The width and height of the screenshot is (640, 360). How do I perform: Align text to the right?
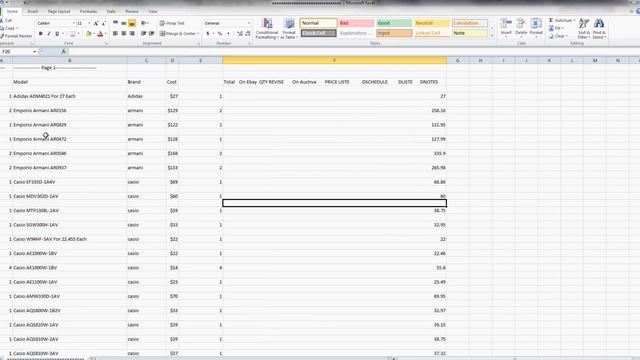tap(132, 33)
